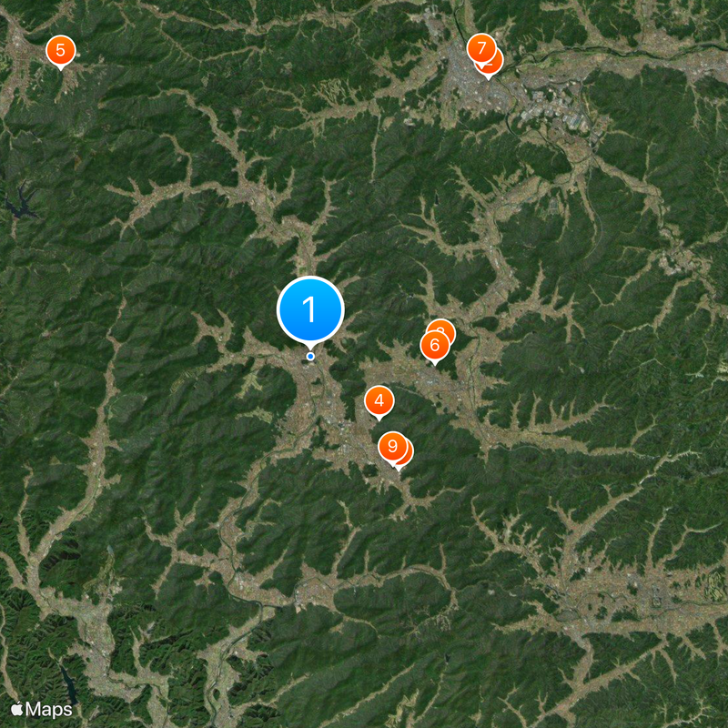Click the pointed tip of pin 4

379,420
